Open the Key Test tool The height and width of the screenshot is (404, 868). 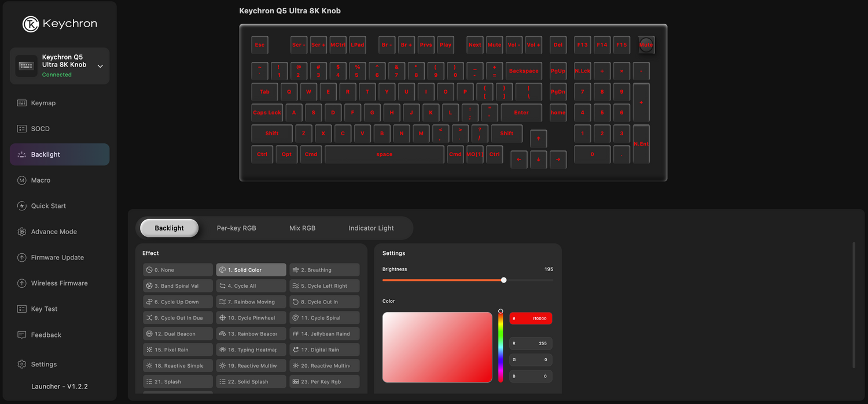[43, 309]
